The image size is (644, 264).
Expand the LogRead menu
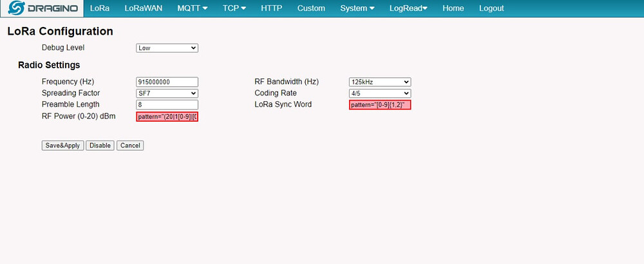point(408,8)
